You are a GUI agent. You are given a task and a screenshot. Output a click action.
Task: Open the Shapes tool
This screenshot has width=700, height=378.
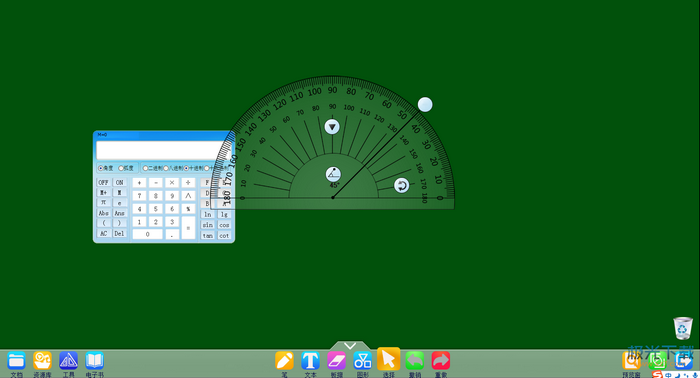click(x=362, y=361)
